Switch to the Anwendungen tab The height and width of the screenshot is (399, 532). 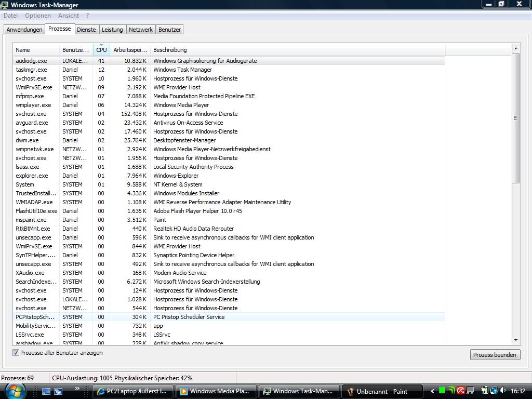point(24,30)
